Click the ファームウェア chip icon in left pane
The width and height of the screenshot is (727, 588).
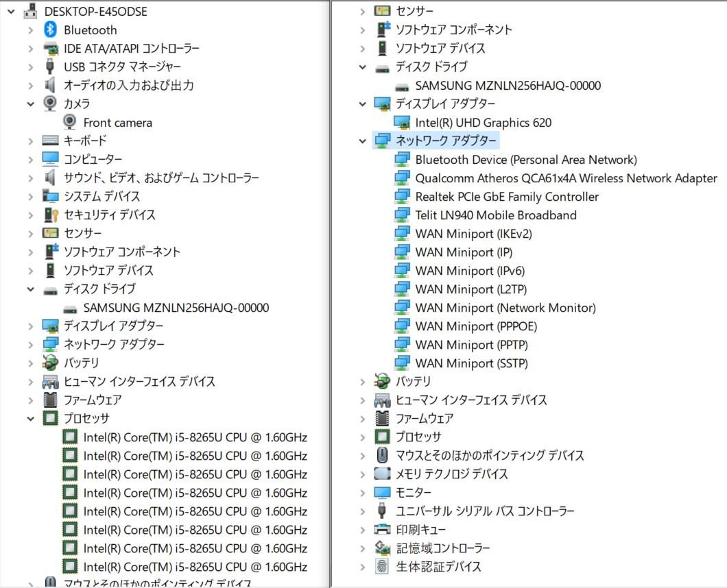pyautogui.click(x=50, y=400)
